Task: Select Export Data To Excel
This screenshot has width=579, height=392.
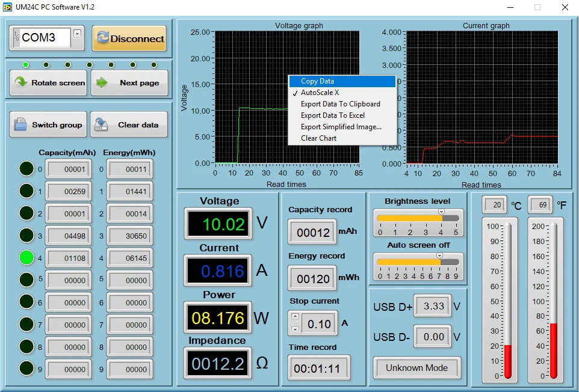Action: [x=333, y=115]
